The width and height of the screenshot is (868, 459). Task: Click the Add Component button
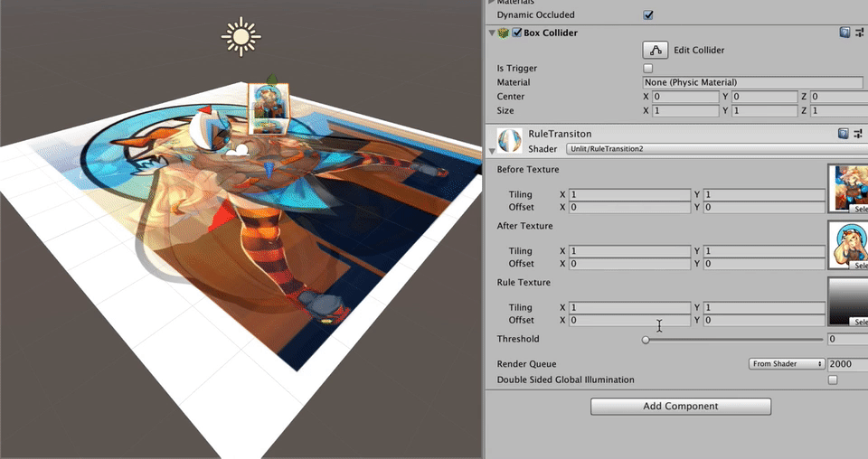[x=680, y=406]
